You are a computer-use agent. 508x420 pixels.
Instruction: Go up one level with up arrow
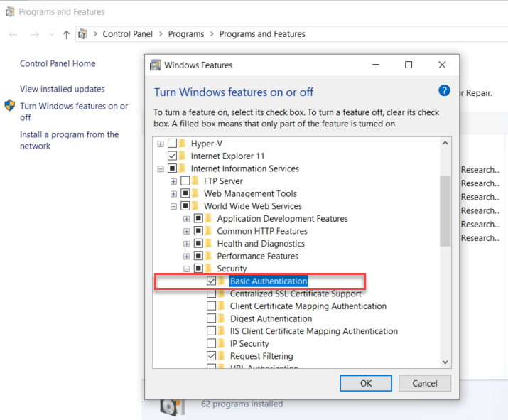(x=66, y=34)
